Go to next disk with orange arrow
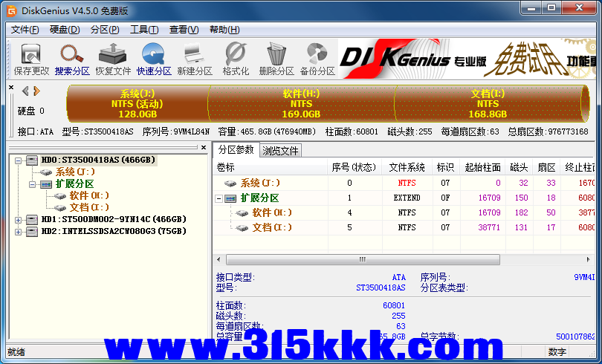 [37, 91]
